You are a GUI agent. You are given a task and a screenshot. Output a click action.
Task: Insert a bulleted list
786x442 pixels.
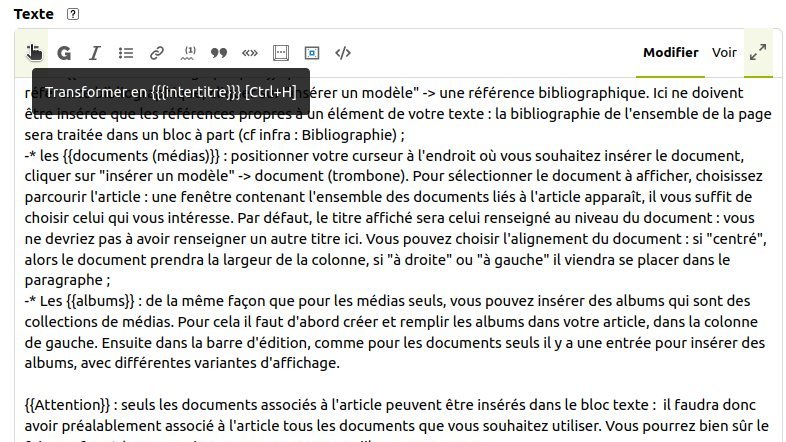126,53
